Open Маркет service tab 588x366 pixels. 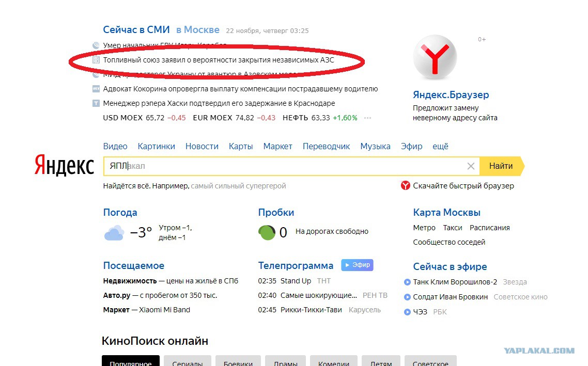coord(277,146)
